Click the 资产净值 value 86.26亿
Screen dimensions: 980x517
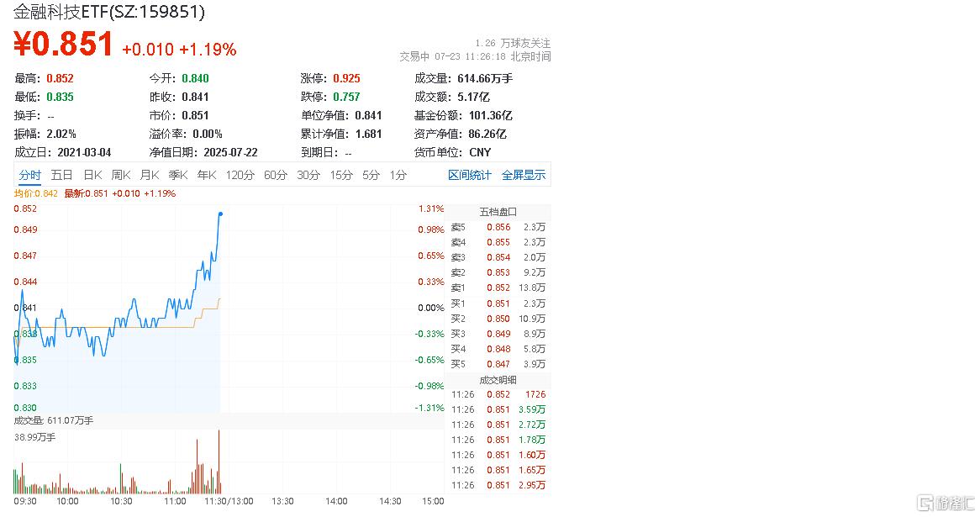coord(487,134)
